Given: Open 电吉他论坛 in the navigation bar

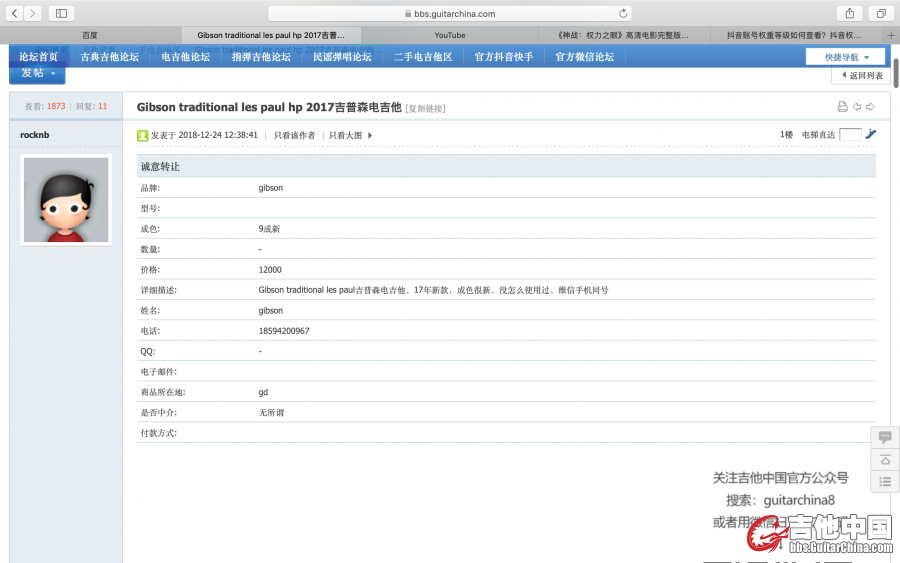Looking at the screenshot, I should pos(185,57).
